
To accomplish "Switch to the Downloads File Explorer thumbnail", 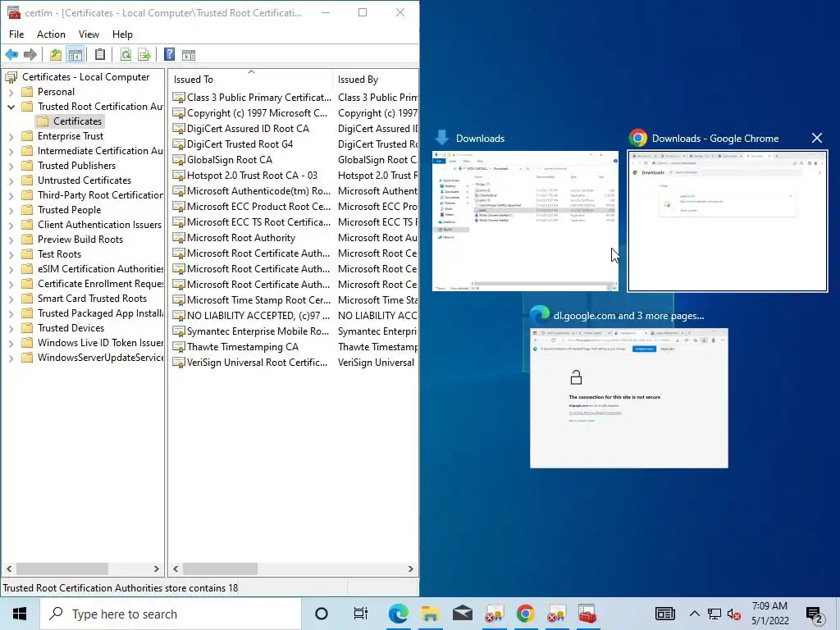I will [525, 221].
